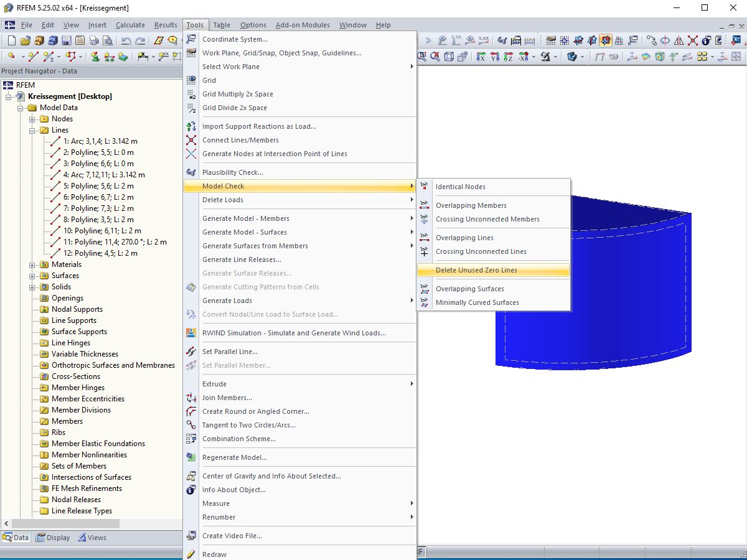This screenshot has height=560, width=747.
Task: Expand the Materials tree node
Action: (32, 264)
